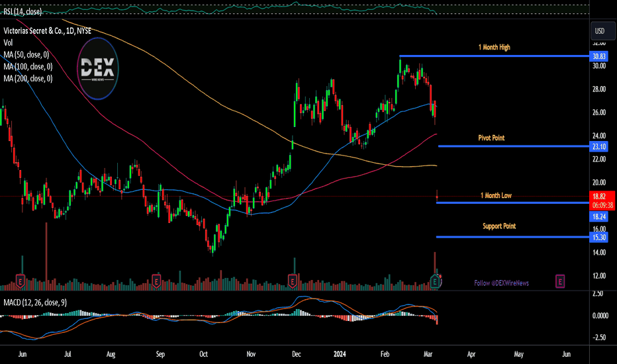Image resolution: width=617 pixels, height=364 pixels.
Task: Click the 15.30 price label
Action: (598, 238)
